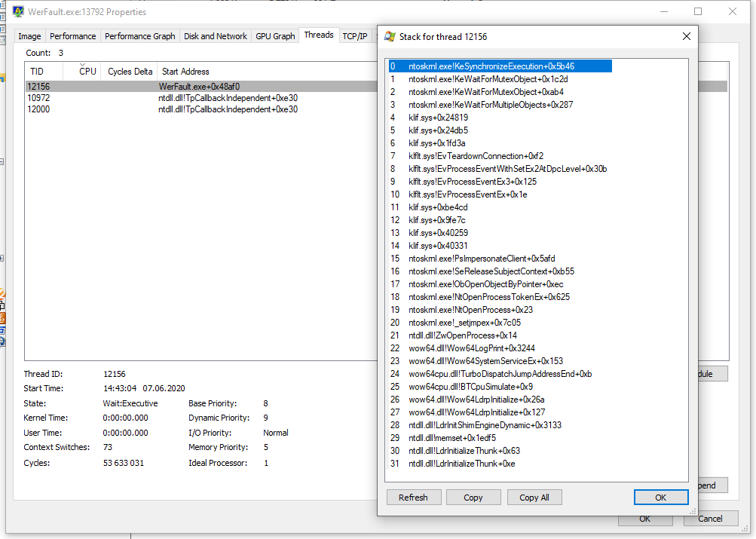756x539 pixels.
Task: Click Refresh in the stack dialog
Action: pos(413,498)
